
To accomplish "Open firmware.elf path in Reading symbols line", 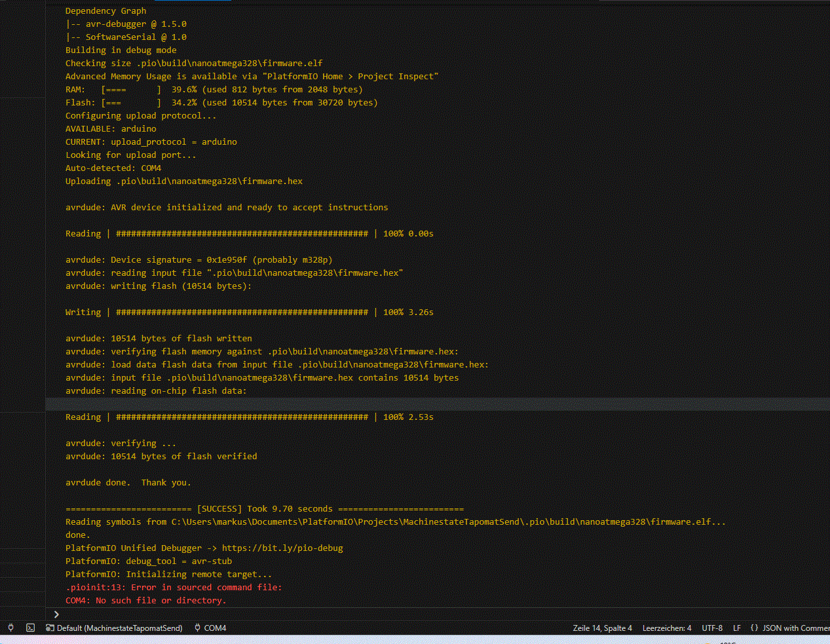I will point(449,521).
